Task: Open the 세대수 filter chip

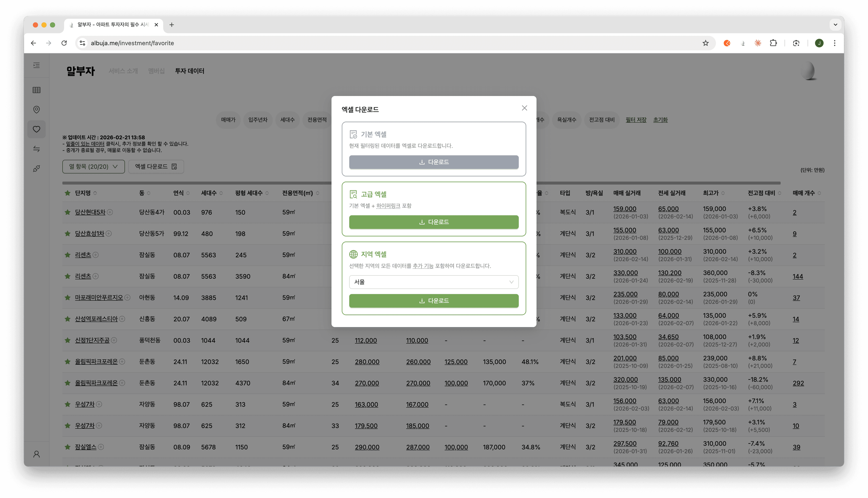Action: (x=287, y=120)
